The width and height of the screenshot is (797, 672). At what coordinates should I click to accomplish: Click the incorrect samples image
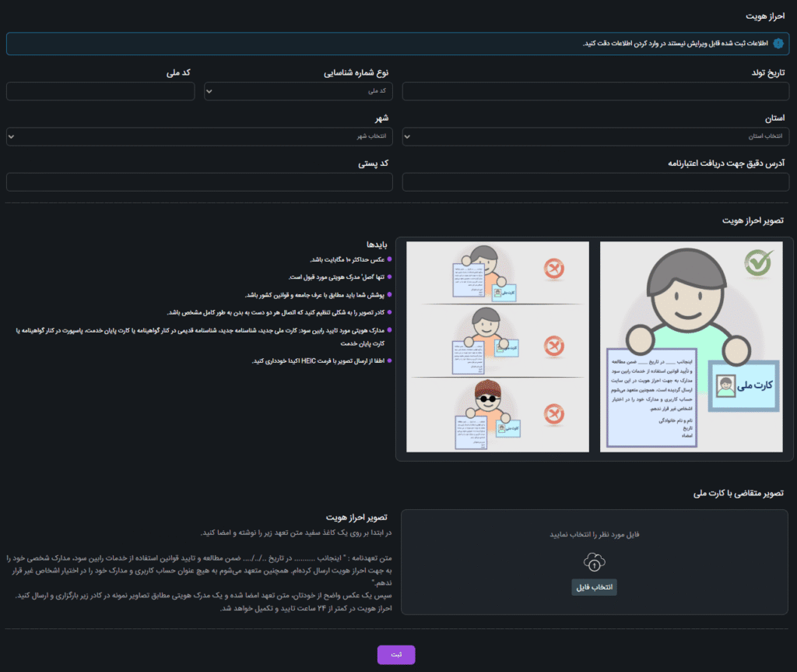(x=497, y=347)
